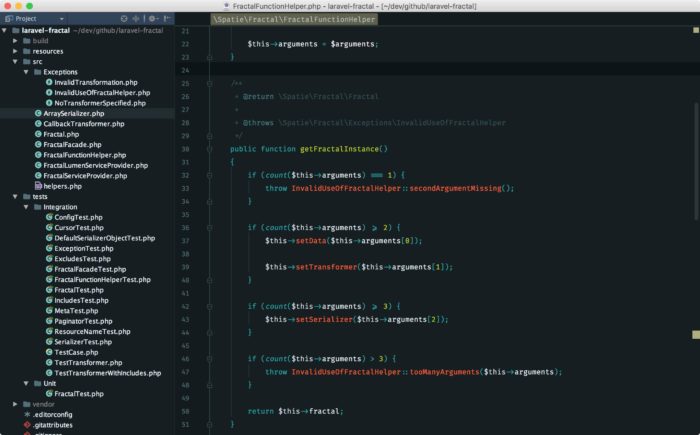The height and width of the screenshot is (435, 700).
Task: Select InvalidTransformation.php file
Action: 96,82
